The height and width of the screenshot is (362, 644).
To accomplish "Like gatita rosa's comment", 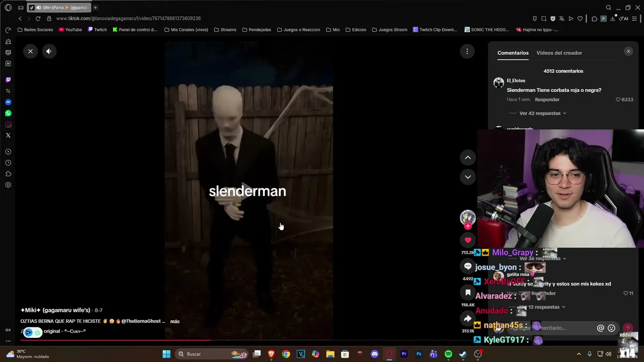I will click(x=626, y=293).
